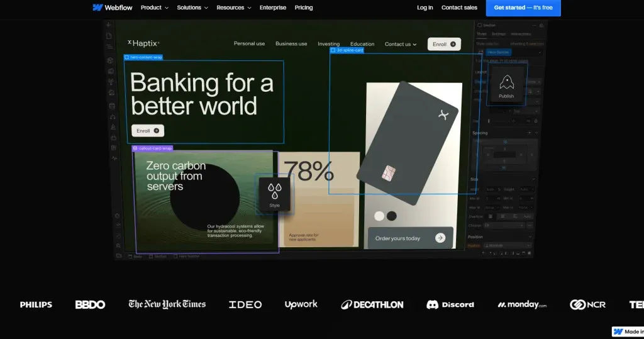Click the Style droplets icon

coord(274,191)
